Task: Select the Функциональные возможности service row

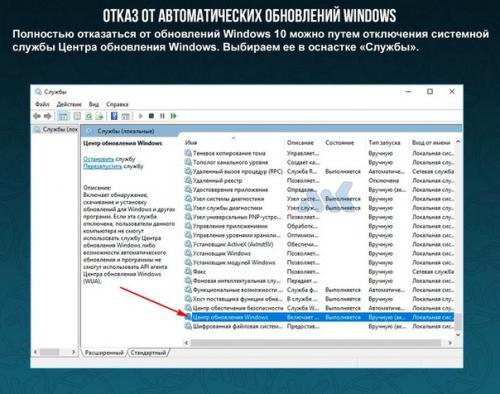Action: click(319, 290)
